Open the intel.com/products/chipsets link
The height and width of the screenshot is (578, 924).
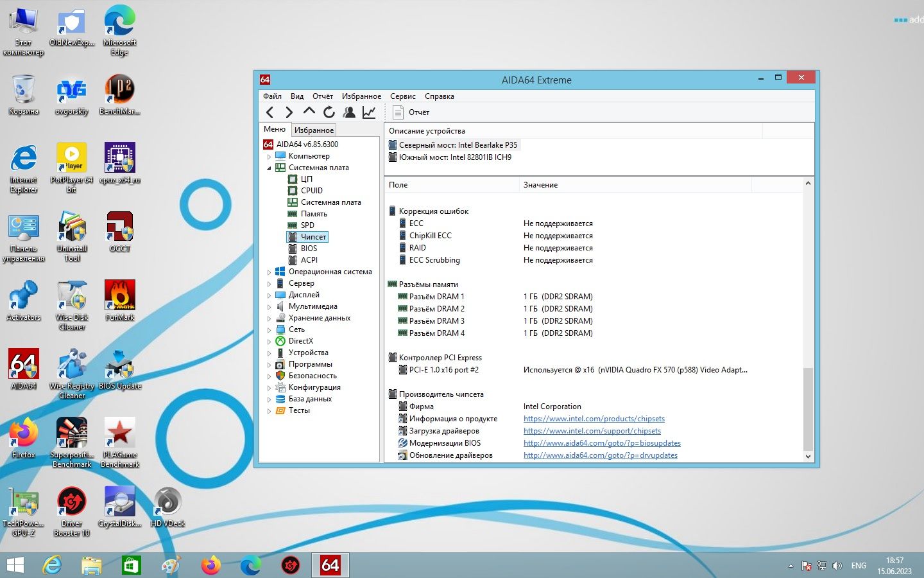[594, 419]
